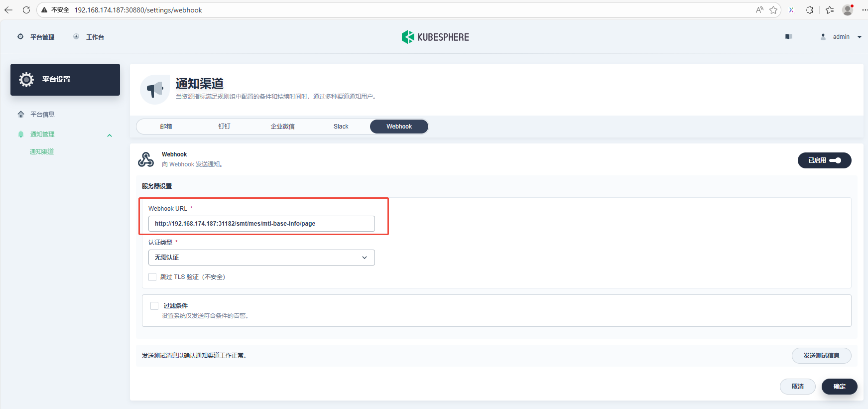868x409 pixels.
Task: Click the KubeSphere logo
Action: [435, 37]
